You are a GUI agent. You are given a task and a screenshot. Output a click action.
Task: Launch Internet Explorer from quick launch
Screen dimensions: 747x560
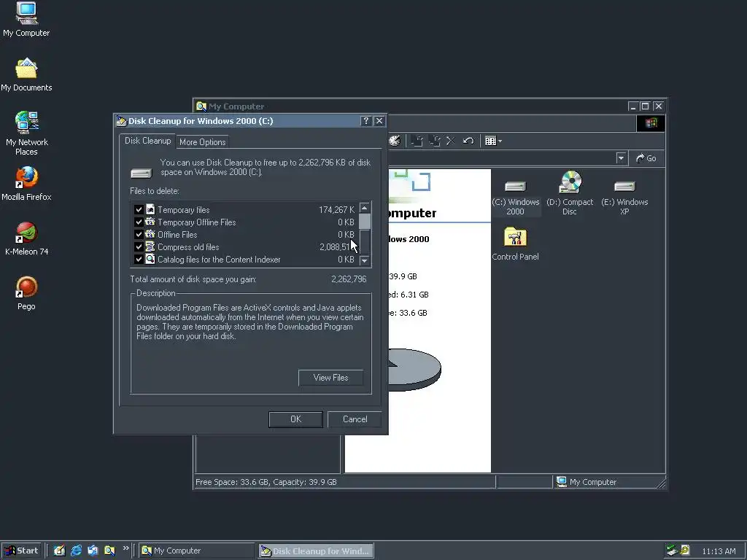coord(76,551)
